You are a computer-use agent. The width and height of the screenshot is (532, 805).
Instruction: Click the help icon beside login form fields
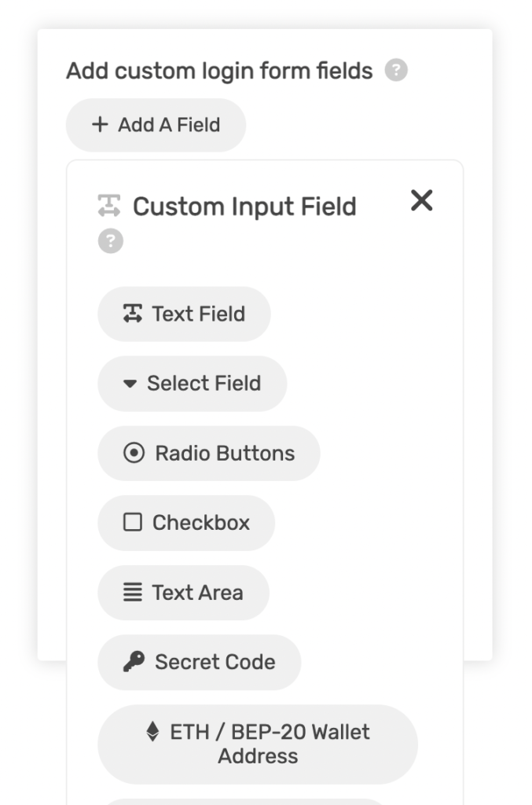[x=396, y=70]
